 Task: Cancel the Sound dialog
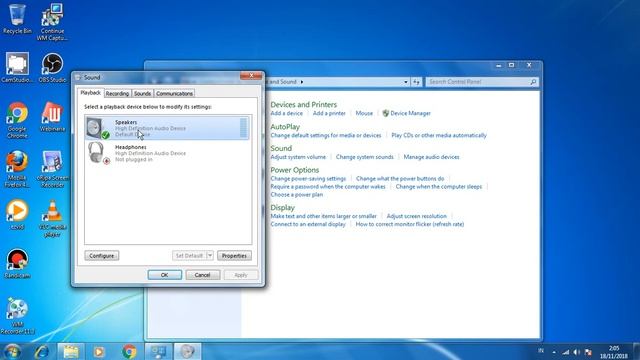click(x=202, y=275)
